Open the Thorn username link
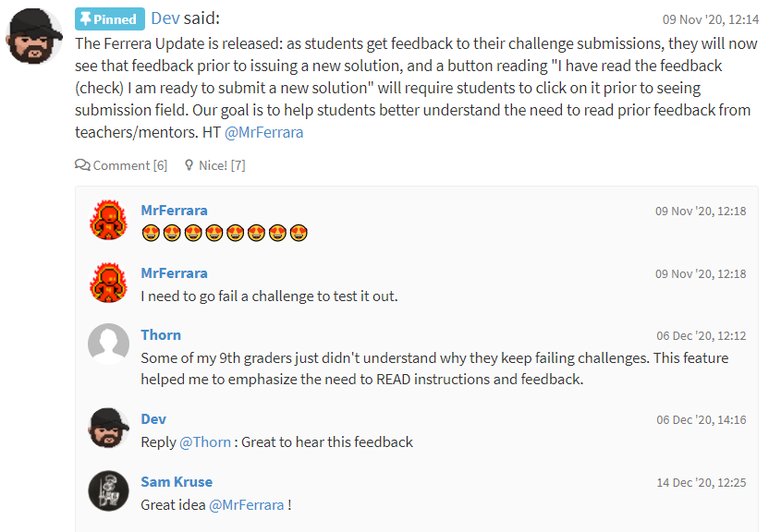Viewport: 769px width, 532px height. [161, 334]
